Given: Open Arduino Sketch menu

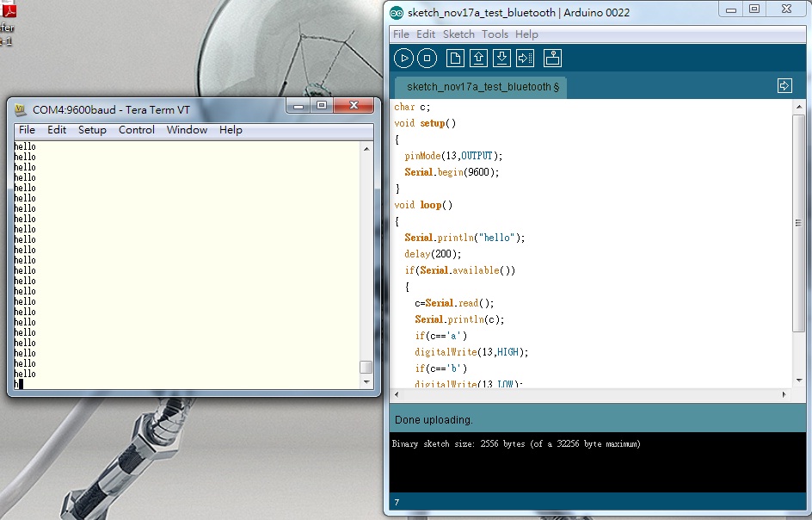Looking at the screenshot, I should tap(458, 34).
